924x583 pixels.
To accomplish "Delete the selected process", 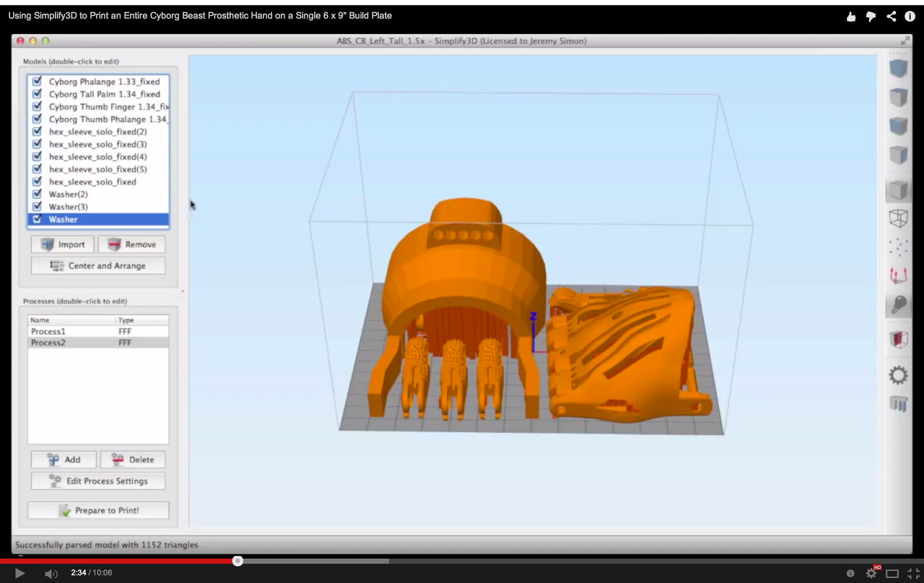I will [x=133, y=459].
